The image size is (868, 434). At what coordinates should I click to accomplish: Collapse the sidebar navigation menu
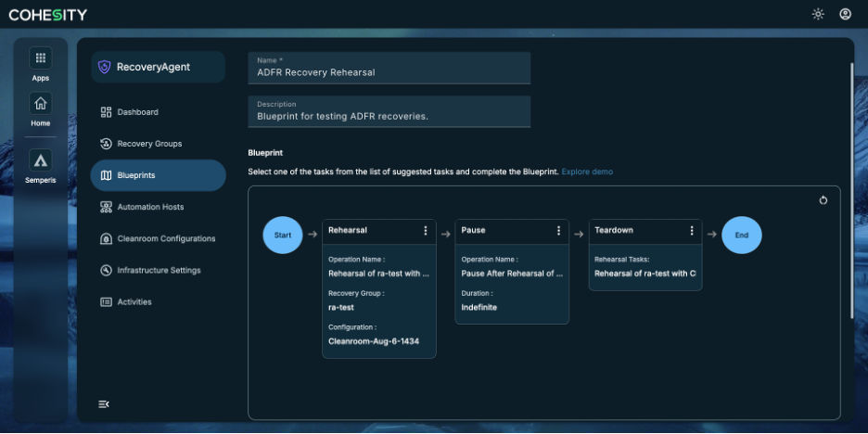click(104, 404)
